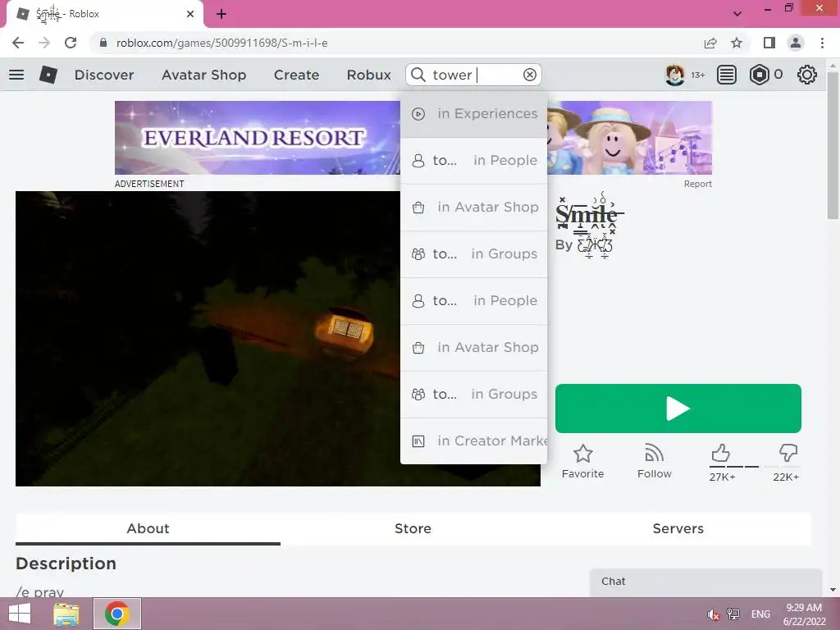Switch to the Store tab

[413, 529]
